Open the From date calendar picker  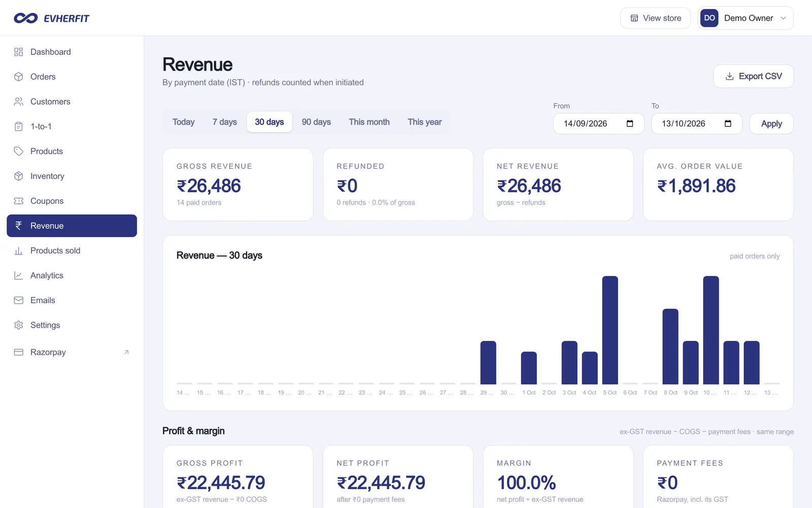630,123
